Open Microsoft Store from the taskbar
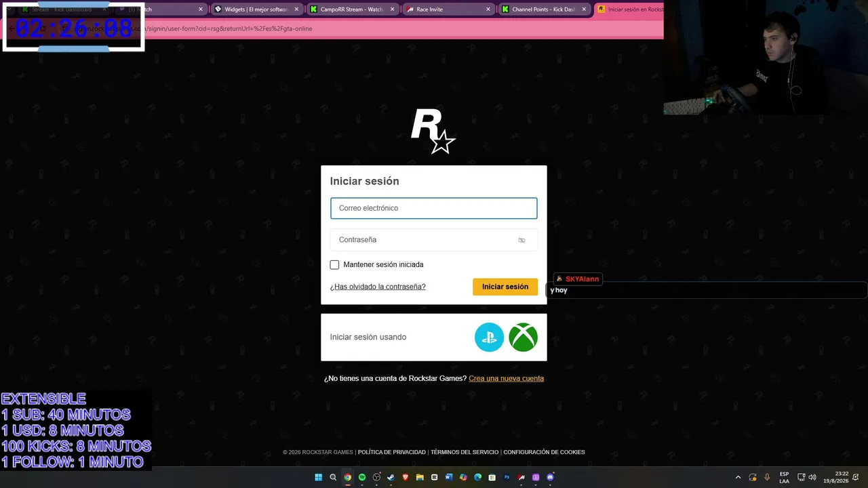This screenshot has height=488, width=868. click(492, 477)
